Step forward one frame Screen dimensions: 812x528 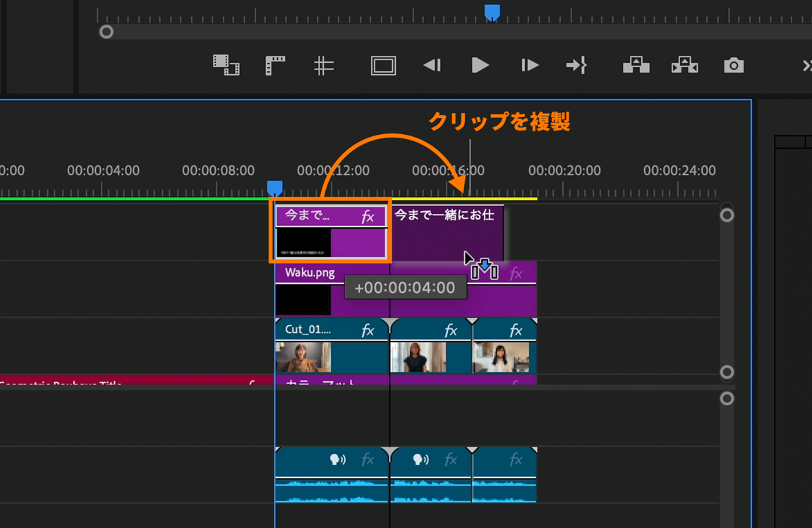pos(530,65)
